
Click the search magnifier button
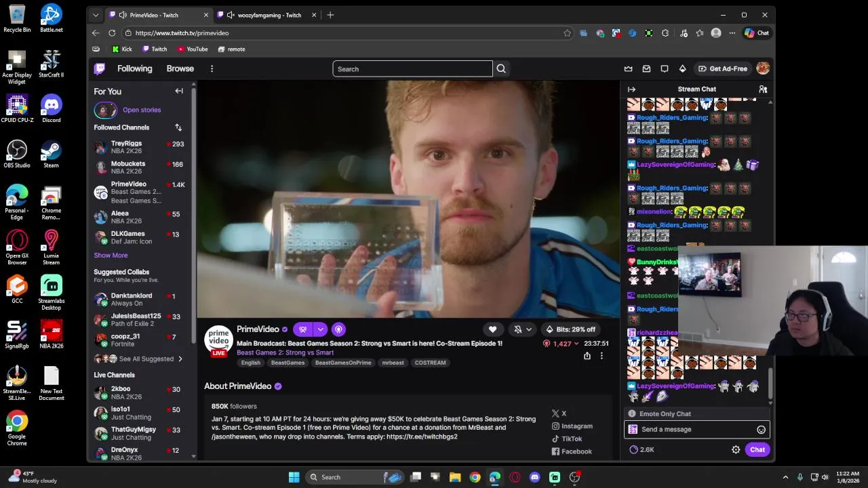(501, 68)
